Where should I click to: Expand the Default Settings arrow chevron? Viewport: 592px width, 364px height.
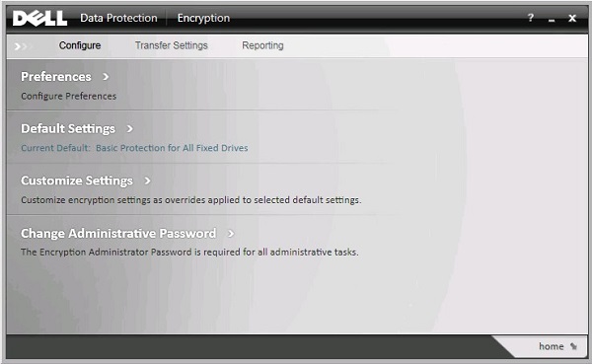click(x=130, y=129)
